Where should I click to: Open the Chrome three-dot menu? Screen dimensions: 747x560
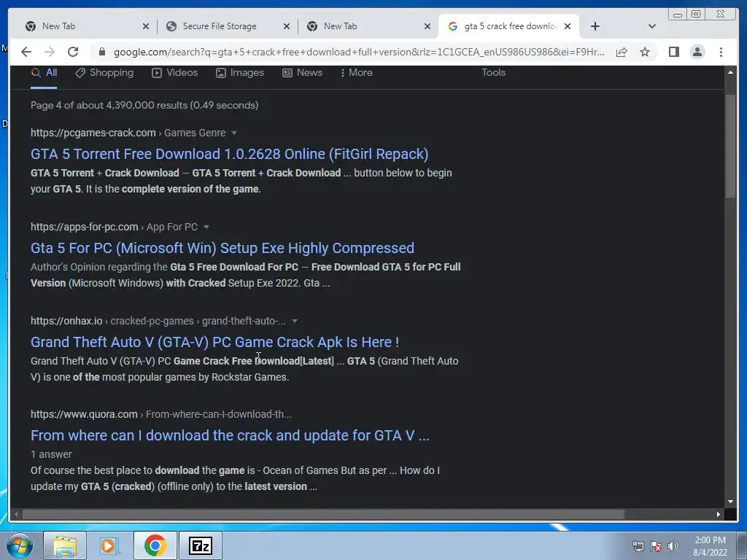point(721,52)
